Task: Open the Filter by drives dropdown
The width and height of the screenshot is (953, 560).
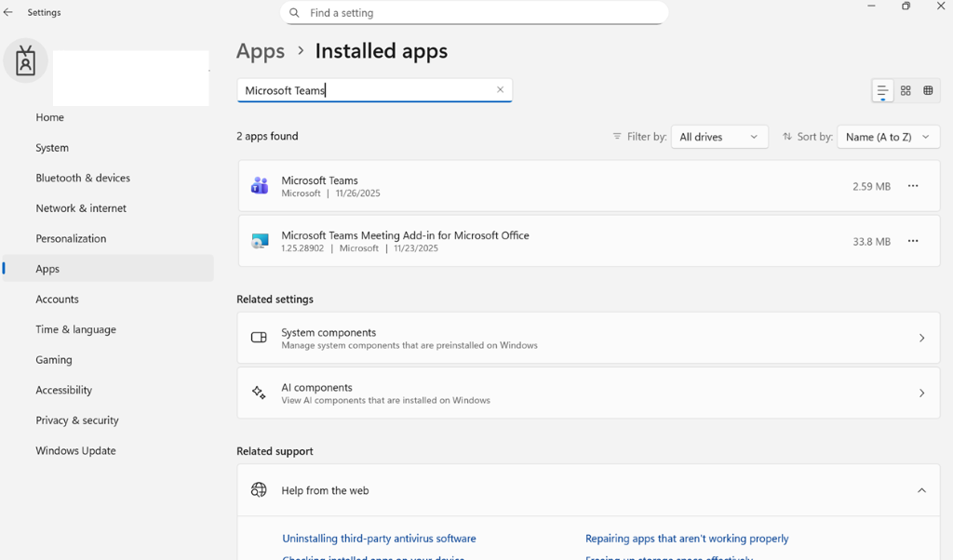Action: pyautogui.click(x=719, y=137)
